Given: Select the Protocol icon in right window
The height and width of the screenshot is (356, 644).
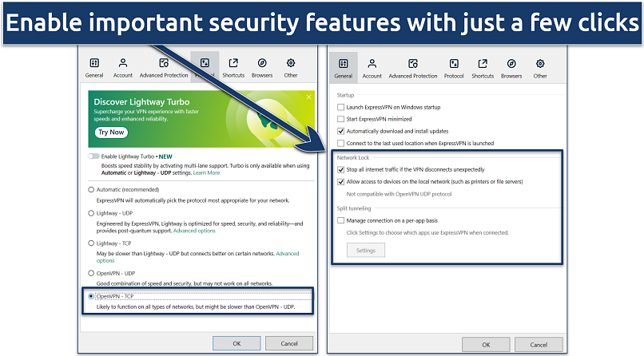Looking at the screenshot, I should tap(454, 64).
